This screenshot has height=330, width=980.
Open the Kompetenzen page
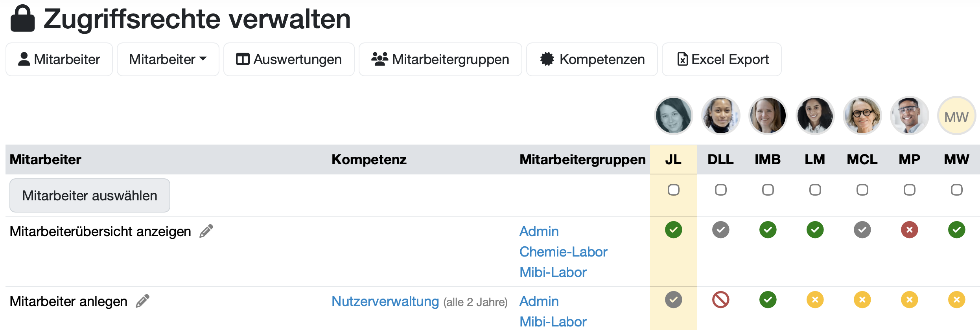point(592,59)
